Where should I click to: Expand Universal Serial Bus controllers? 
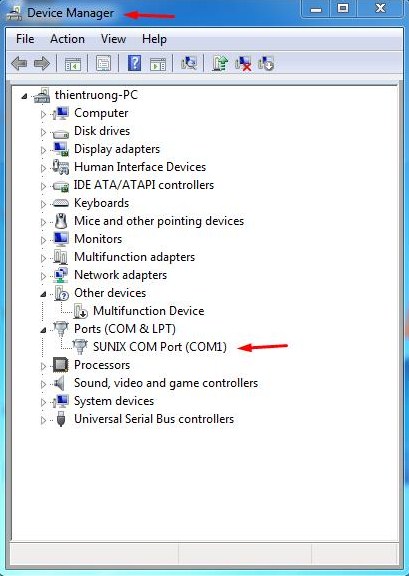click(43, 420)
